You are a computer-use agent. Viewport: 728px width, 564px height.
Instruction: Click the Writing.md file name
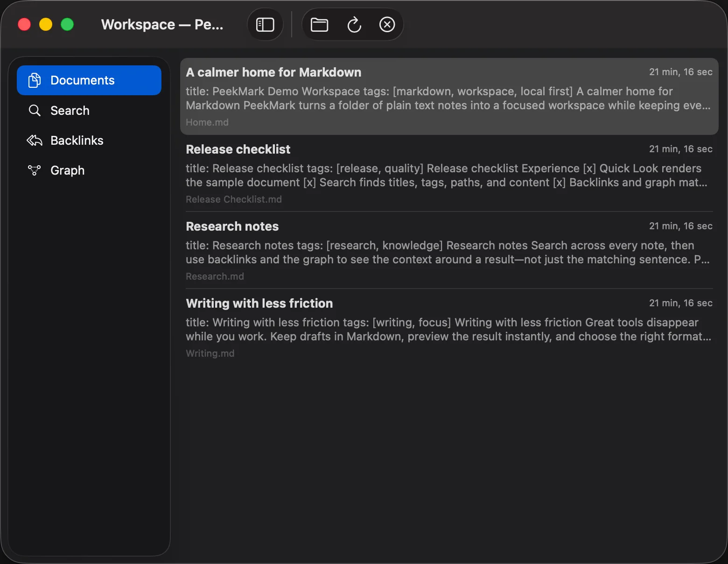click(210, 353)
